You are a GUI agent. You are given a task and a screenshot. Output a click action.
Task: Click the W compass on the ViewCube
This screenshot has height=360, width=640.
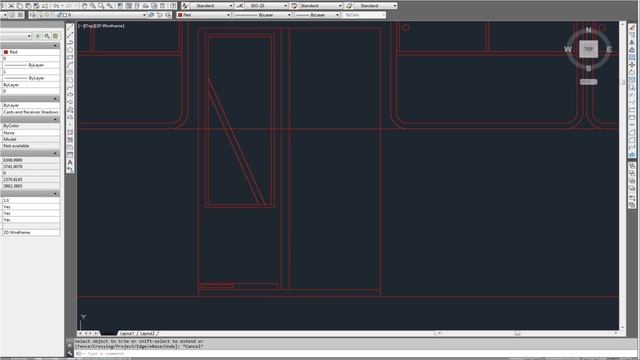(x=568, y=49)
